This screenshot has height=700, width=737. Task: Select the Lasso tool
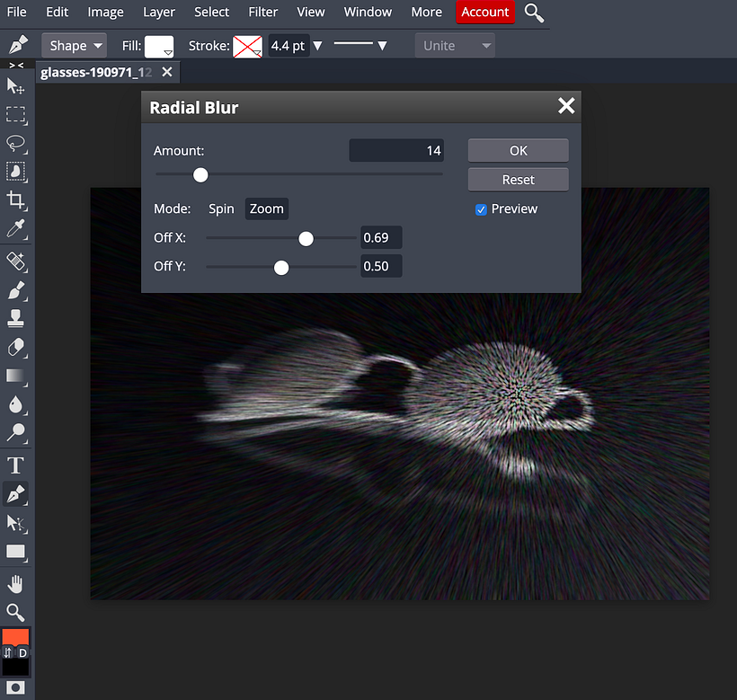click(x=15, y=143)
